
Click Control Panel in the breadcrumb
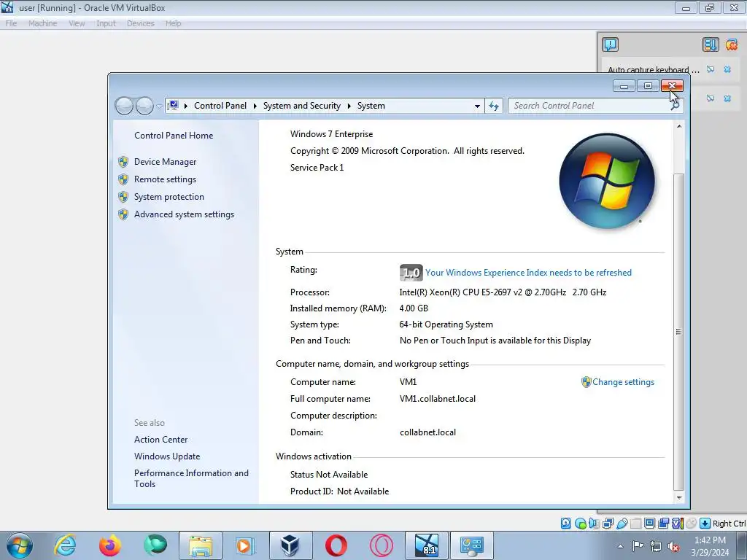point(220,106)
